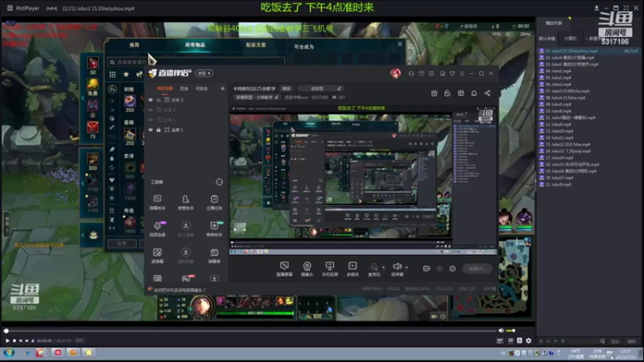Image resolution: width=644 pixels, height=362 pixels.
Task: Expand microphone options arrow
Action: click(384, 267)
